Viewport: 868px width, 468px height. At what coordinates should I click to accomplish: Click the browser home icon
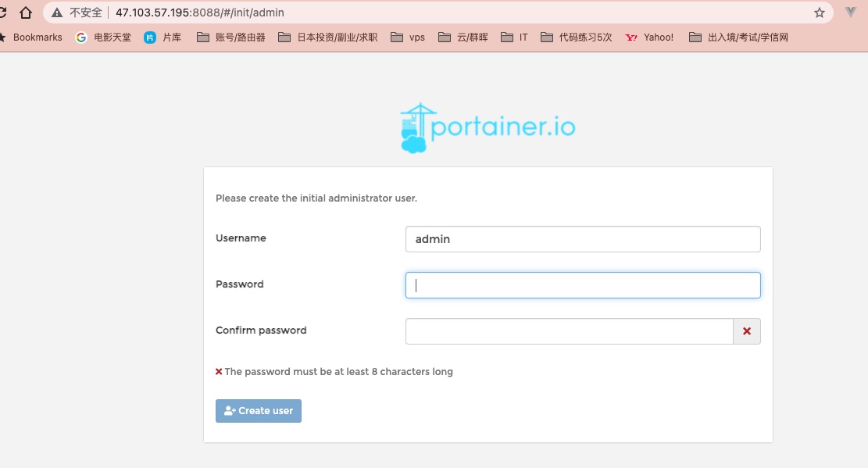26,13
